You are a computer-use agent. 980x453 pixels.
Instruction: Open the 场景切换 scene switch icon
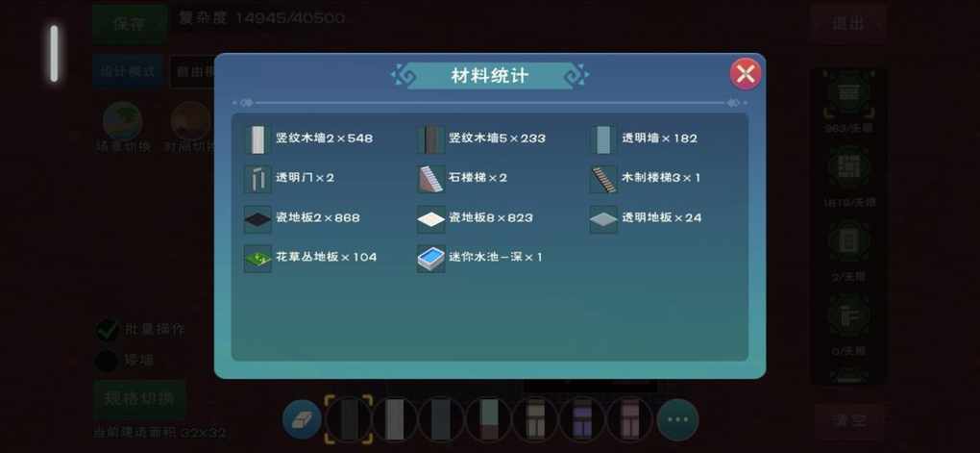coord(123,121)
